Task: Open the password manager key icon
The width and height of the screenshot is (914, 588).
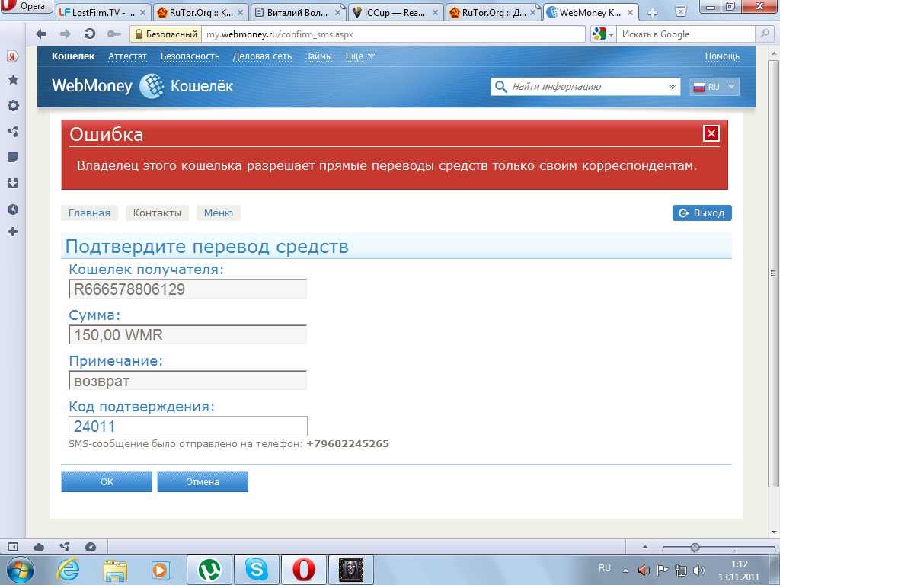Action: point(113,34)
